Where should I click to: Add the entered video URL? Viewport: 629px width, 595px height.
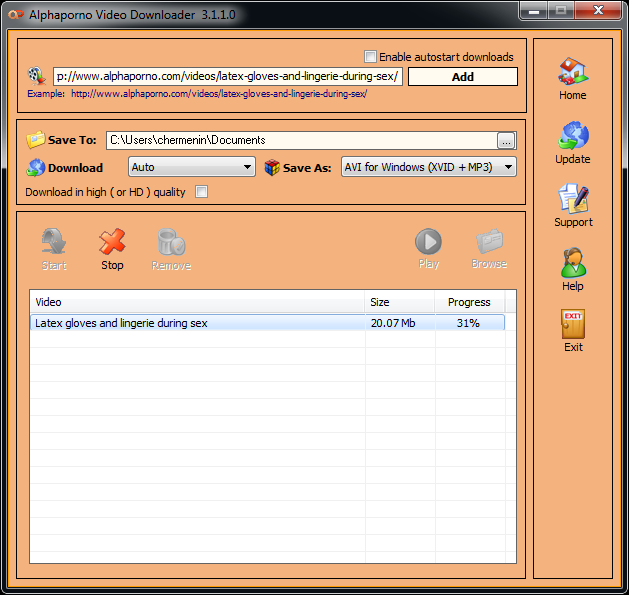(x=463, y=77)
